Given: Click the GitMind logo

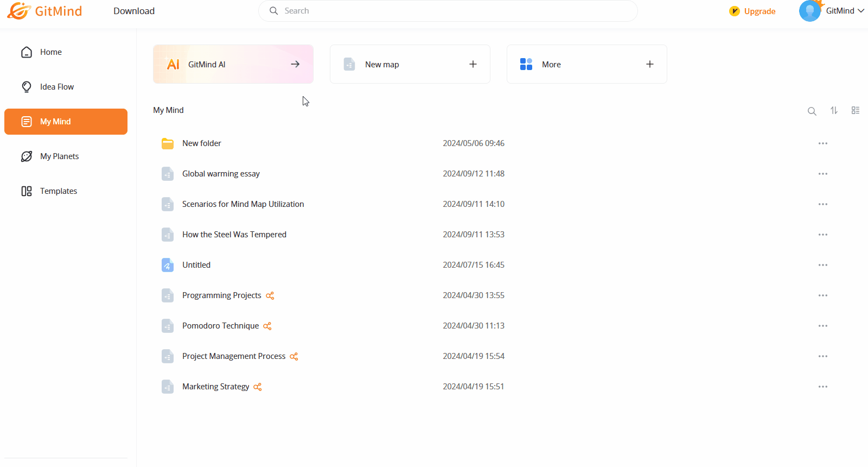Looking at the screenshot, I should 44,11.
